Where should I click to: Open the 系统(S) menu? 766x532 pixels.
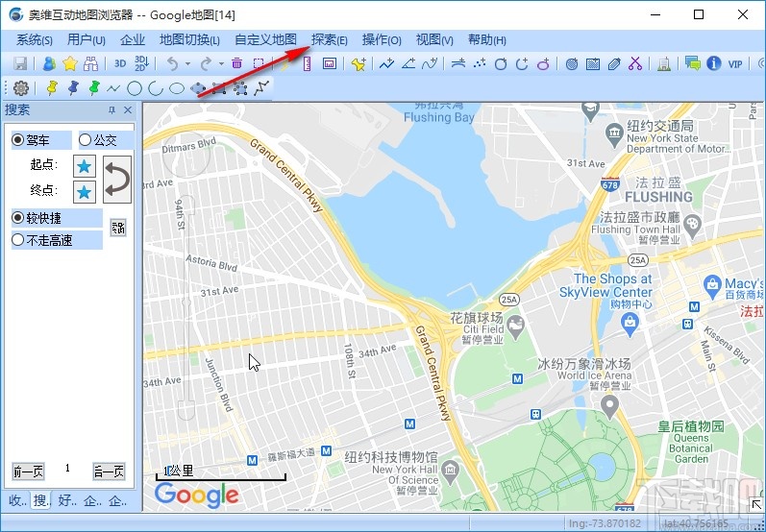point(35,40)
